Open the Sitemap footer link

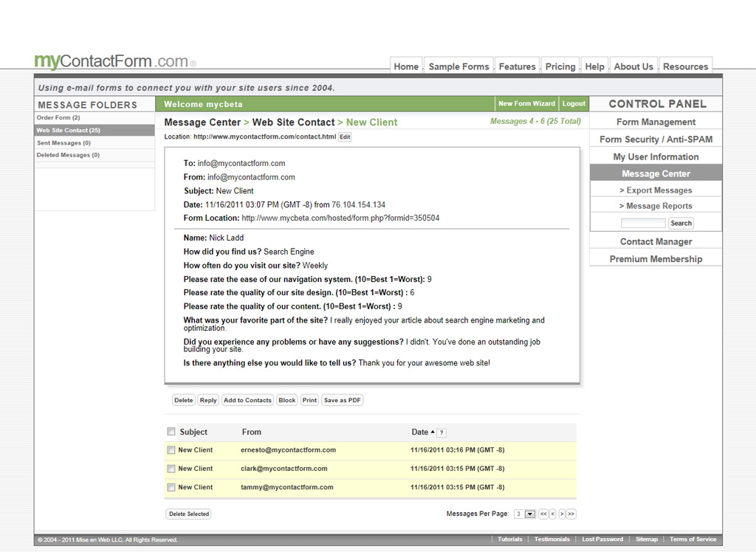[x=647, y=539]
